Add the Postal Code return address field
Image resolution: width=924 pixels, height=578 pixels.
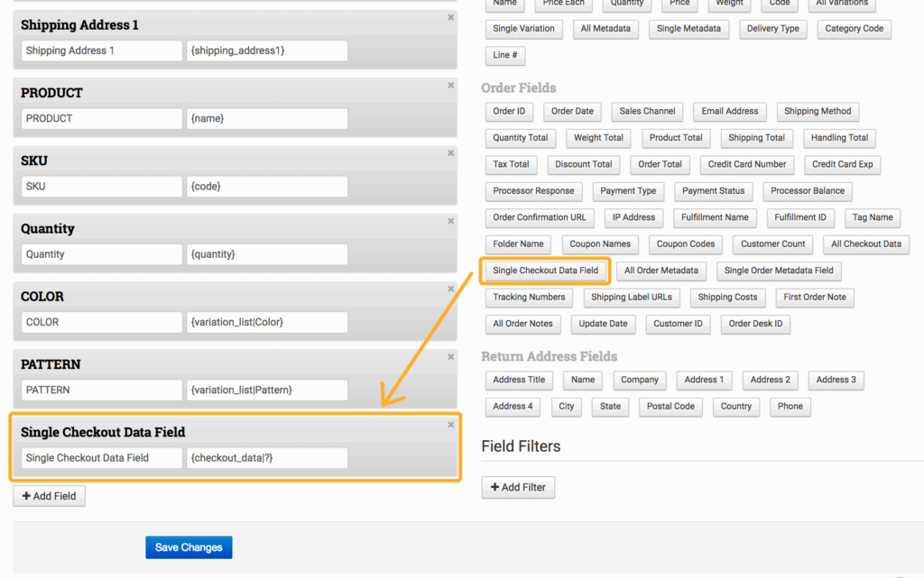coord(670,406)
